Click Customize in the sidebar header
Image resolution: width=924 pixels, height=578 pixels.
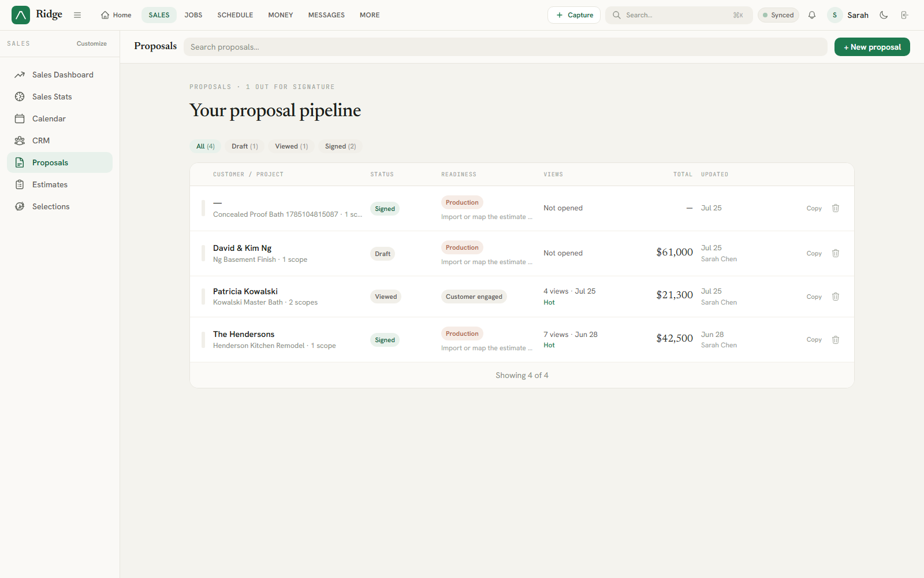point(92,43)
